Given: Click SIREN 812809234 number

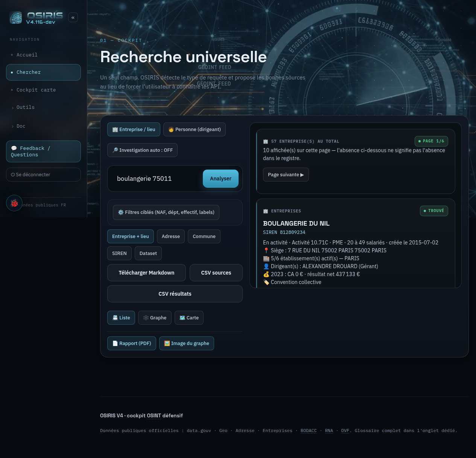Looking at the screenshot, I should coord(284,232).
